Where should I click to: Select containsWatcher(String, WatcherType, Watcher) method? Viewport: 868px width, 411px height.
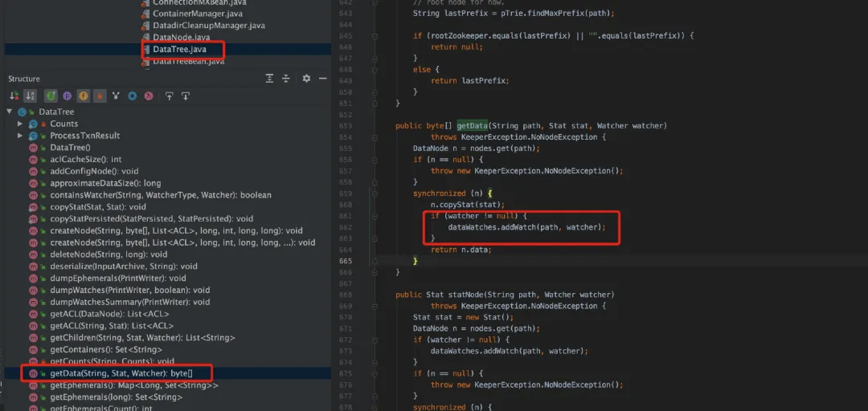(x=161, y=195)
